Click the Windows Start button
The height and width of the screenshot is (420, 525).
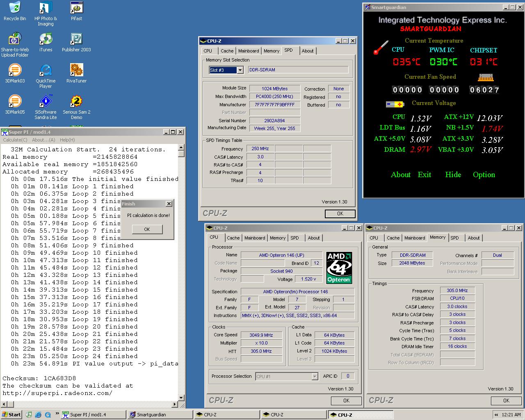pyautogui.click(x=11, y=415)
